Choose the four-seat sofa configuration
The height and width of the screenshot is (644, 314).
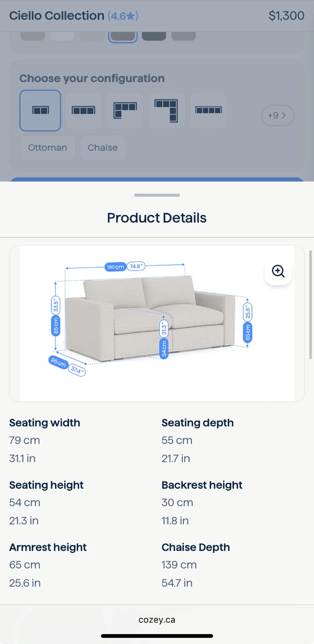(x=208, y=110)
